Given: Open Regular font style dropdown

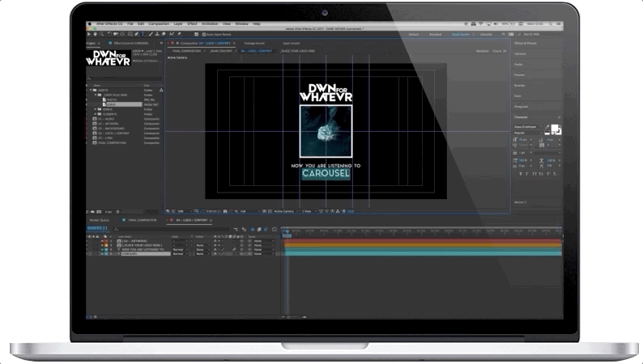Looking at the screenshot, I should tap(528, 133).
